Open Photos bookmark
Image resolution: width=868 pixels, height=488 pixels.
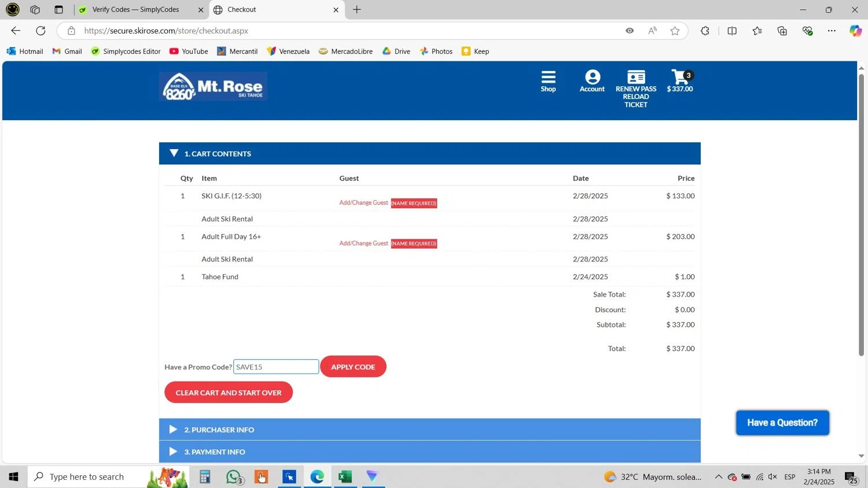tap(436, 51)
